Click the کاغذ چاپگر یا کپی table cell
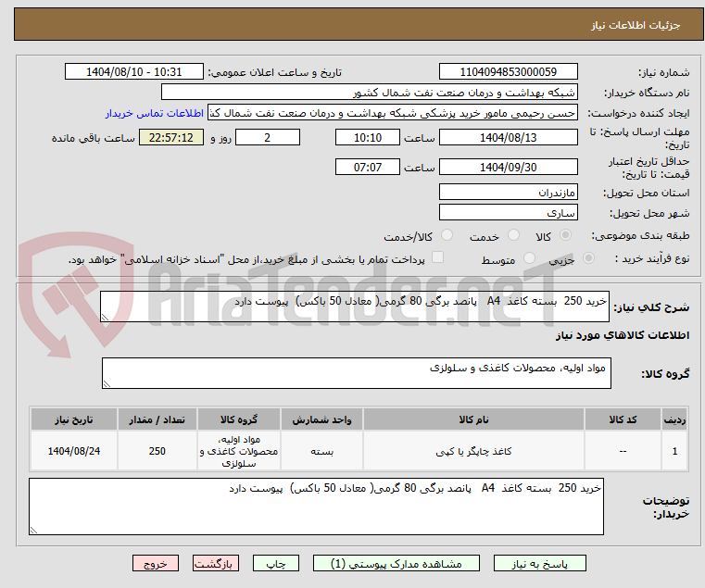The image size is (705, 588). coord(473,451)
